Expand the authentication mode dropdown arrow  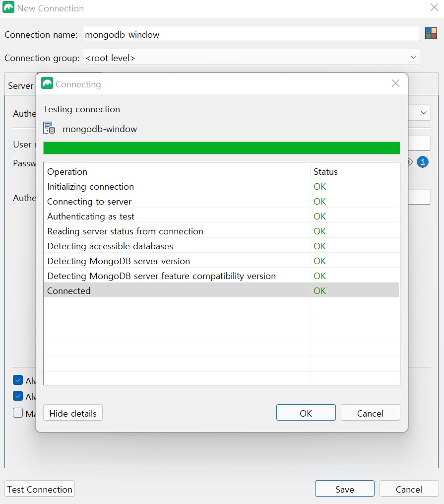point(424,113)
